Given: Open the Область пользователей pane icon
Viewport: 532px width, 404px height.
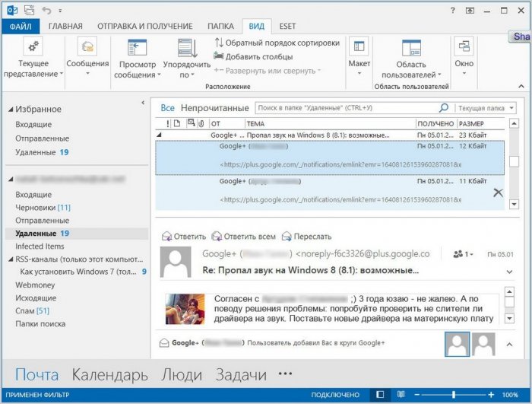Looking at the screenshot, I should tap(411, 48).
